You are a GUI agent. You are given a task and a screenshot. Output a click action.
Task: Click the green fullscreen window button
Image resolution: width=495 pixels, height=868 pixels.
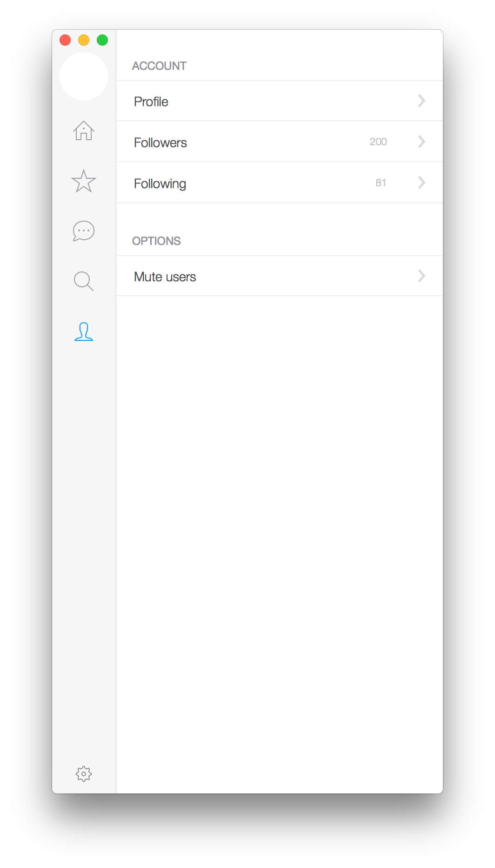[x=102, y=40]
